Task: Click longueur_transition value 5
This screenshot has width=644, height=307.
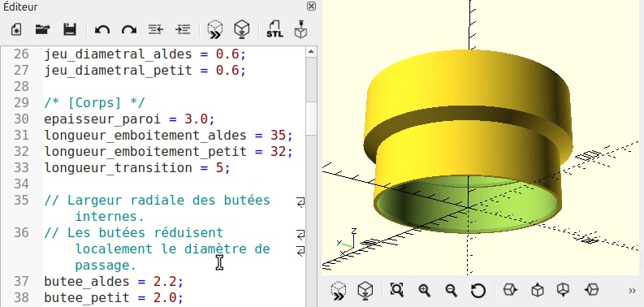Action: [x=219, y=167]
